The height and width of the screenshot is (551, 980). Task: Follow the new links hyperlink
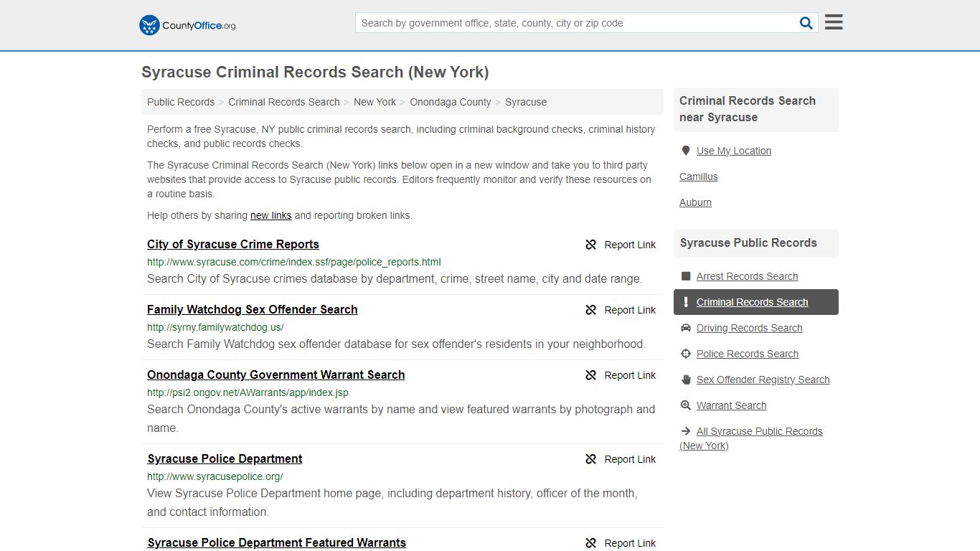(x=270, y=215)
